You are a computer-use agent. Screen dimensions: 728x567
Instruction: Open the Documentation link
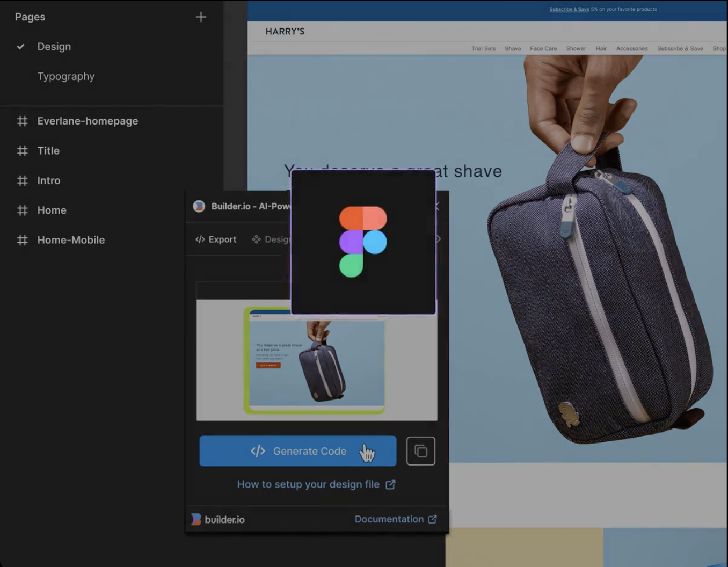point(396,519)
